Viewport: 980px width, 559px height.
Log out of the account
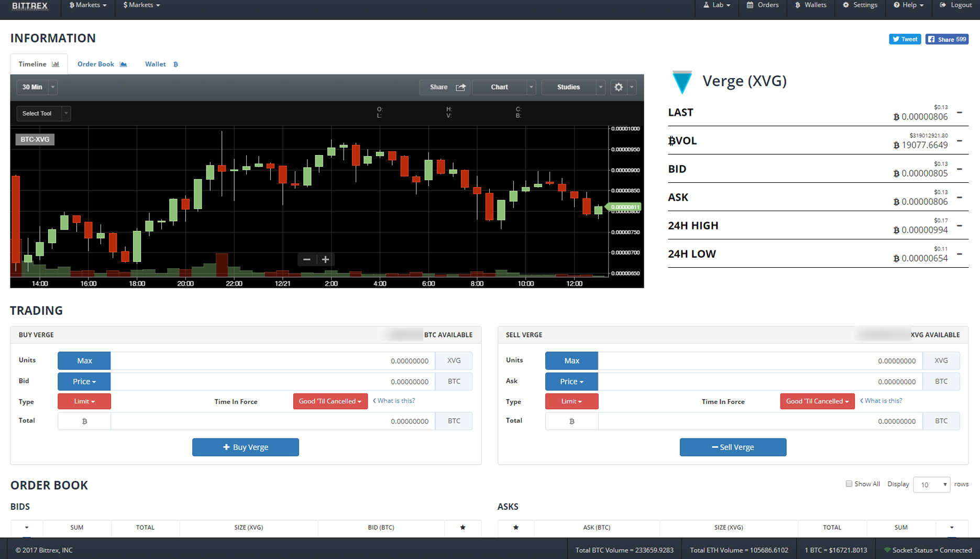956,5
